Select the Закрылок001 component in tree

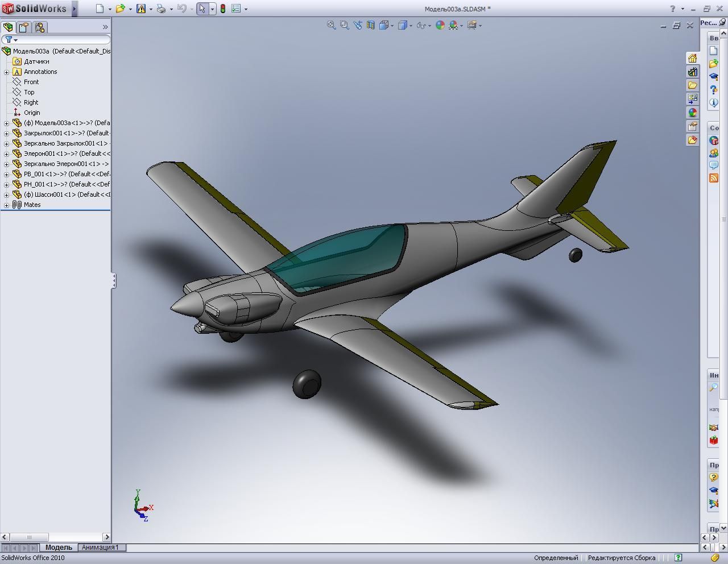[x=66, y=133]
